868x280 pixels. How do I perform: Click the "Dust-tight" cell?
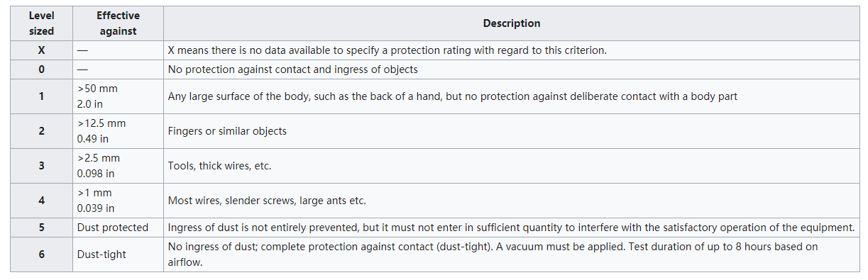(118, 254)
